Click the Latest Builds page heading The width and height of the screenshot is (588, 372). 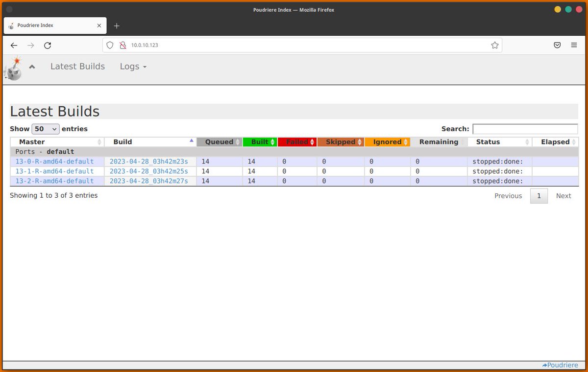tap(55, 112)
